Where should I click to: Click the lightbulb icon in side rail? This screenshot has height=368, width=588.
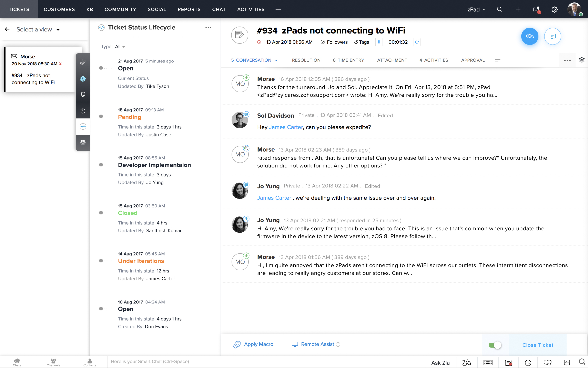pos(83,94)
